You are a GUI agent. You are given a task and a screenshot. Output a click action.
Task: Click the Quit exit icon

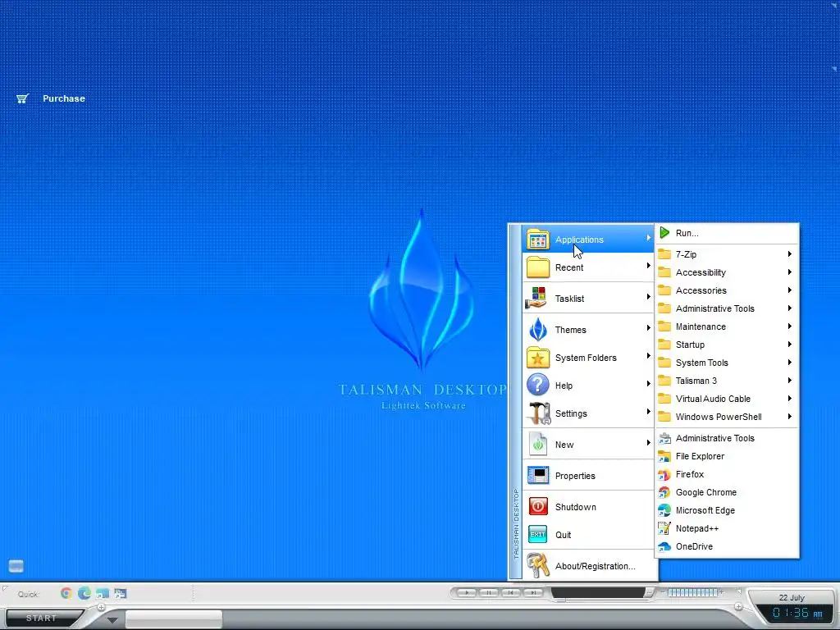538,535
